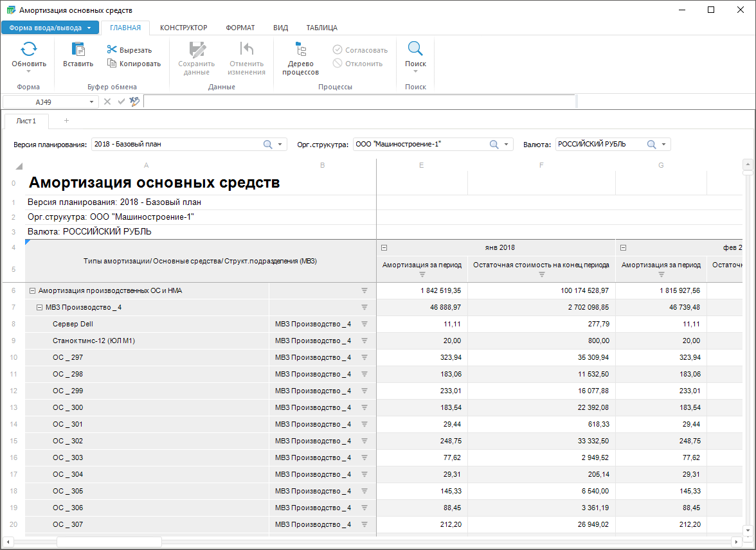Image resolution: width=756 pixels, height=550 pixels.
Task: Add new sheet with plus button
Action: (x=66, y=121)
